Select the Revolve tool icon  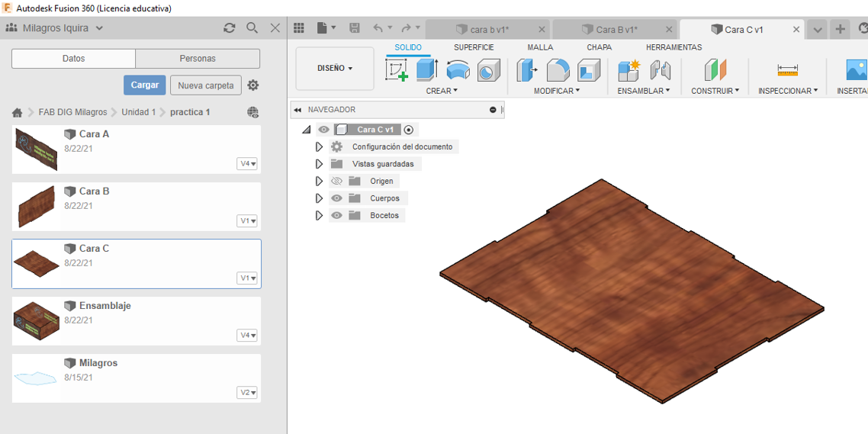click(458, 70)
